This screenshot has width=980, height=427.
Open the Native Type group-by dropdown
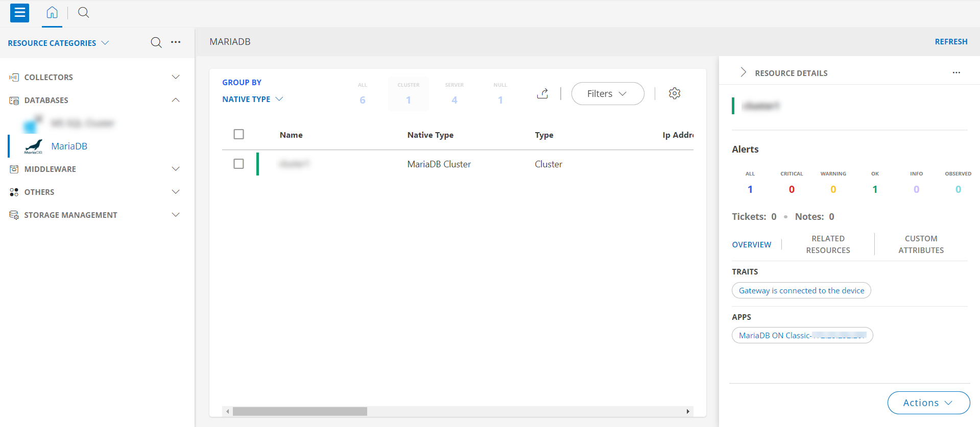[x=252, y=99]
